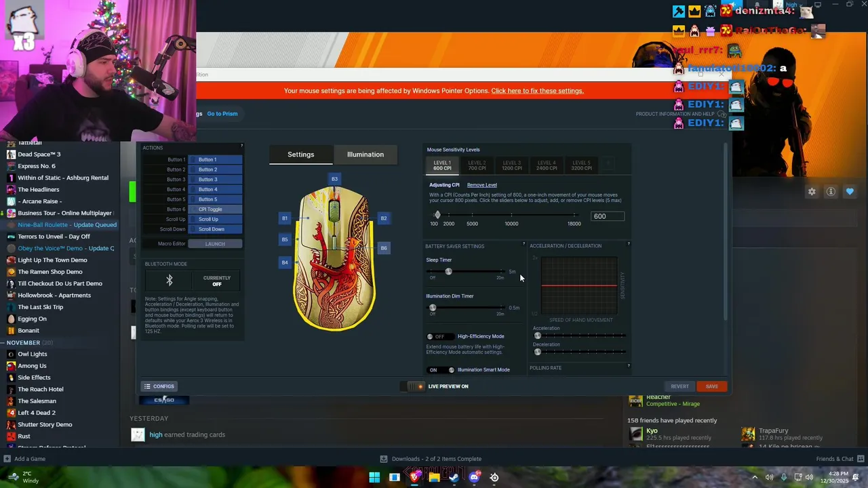
Task: Open Brave browser from taskbar
Action: point(414,477)
